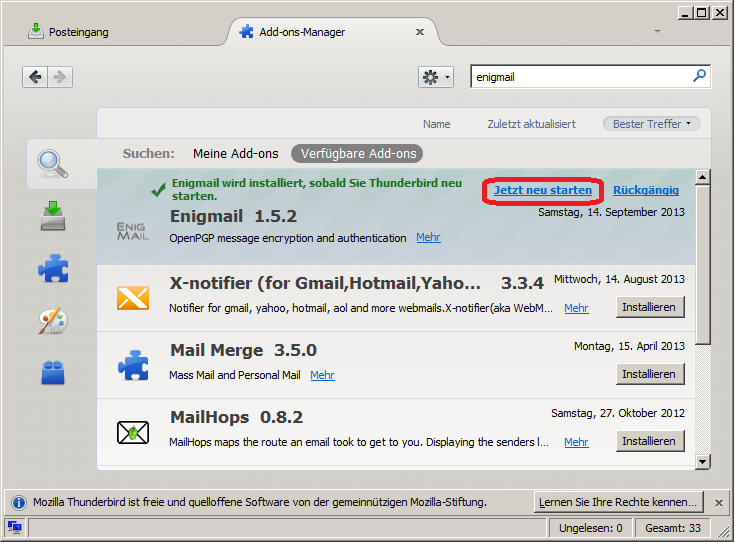Open the Extensions puzzle piece category
Screen dimensions: 734x542
coord(52,268)
